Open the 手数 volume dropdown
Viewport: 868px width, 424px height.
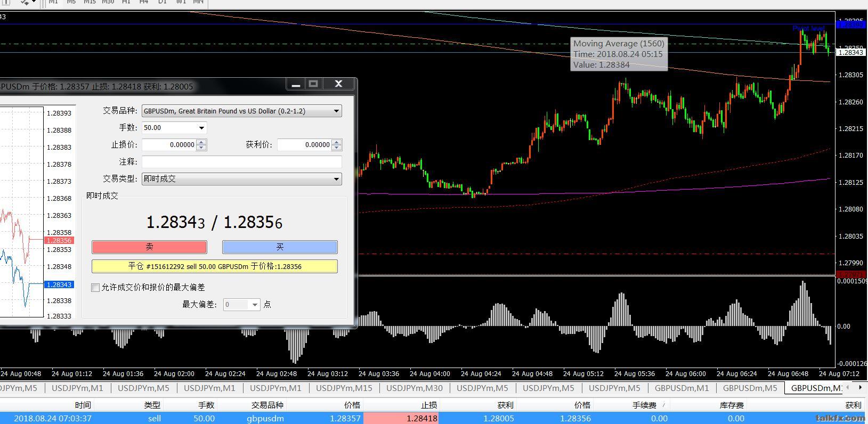coord(201,128)
